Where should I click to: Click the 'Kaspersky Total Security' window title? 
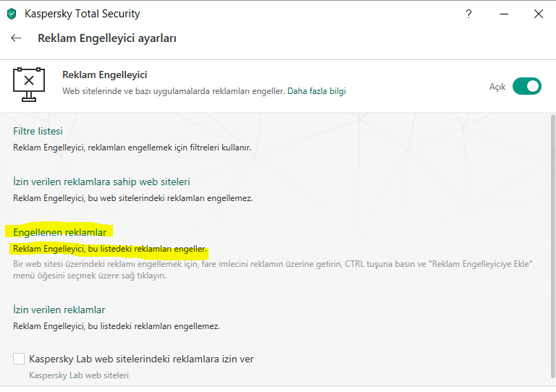tap(83, 14)
